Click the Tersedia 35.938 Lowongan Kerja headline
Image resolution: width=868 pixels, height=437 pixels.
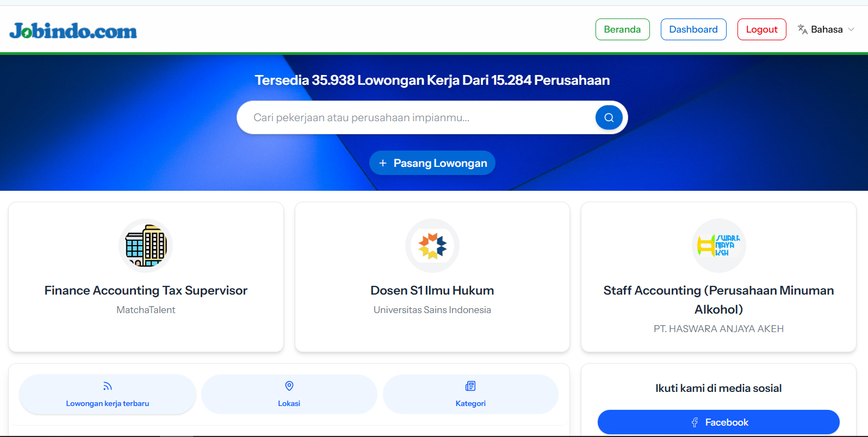(432, 80)
